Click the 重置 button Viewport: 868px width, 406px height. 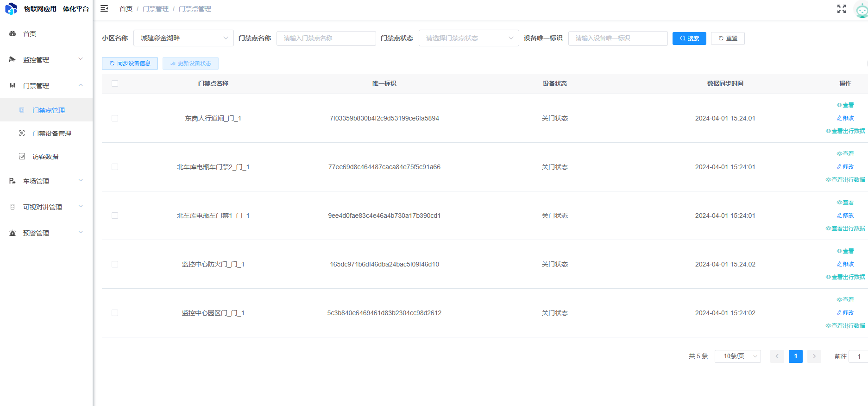click(x=728, y=38)
